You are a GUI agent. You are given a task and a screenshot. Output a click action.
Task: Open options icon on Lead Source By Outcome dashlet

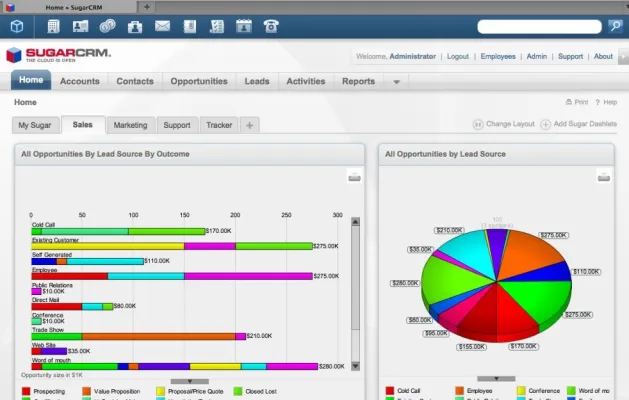point(354,177)
